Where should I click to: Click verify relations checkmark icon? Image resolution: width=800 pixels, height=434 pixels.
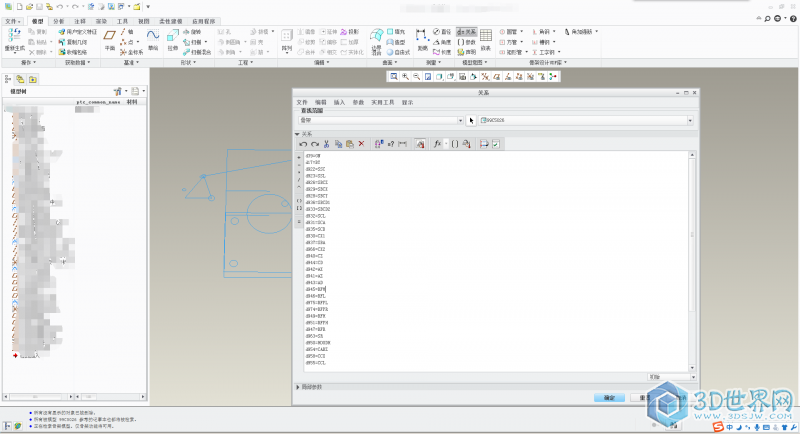[x=495, y=144]
